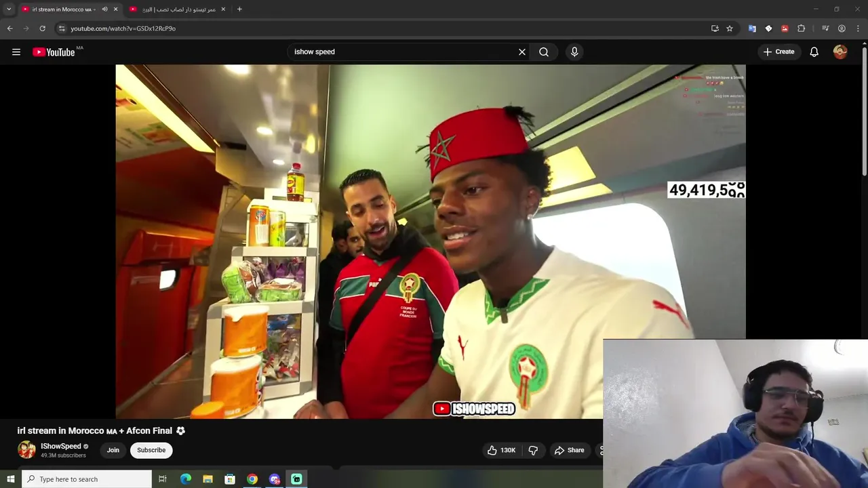Open Task View on the taskbar
This screenshot has width=868, height=488.
[163, 479]
